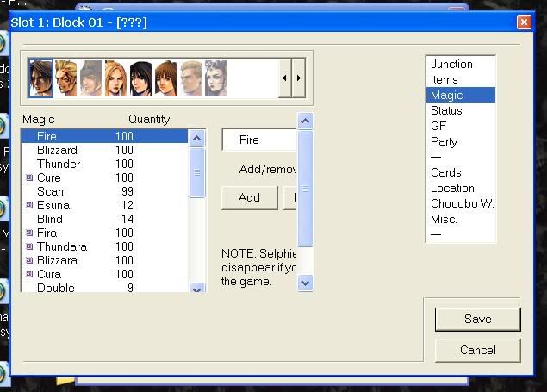Select Selphie's brown-haired portrait
This screenshot has width=547, height=392.
point(165,78)
